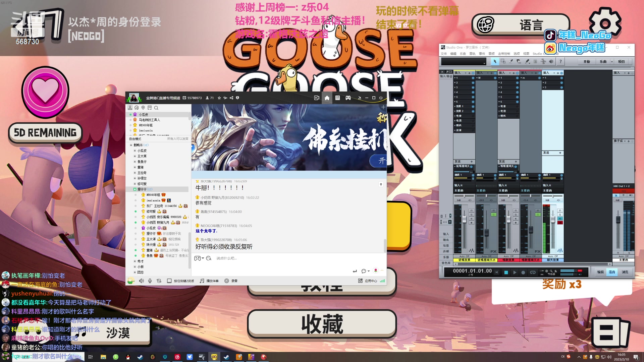Switch to 浏览 browse tab
This screenshot has width=644, height=362.
click(x=625, y=272)
